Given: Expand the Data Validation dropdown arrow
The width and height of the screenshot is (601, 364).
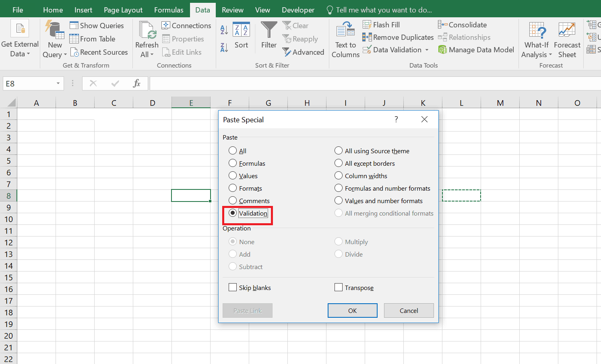Looking at the screenshot, I should [x=427, y=50].
